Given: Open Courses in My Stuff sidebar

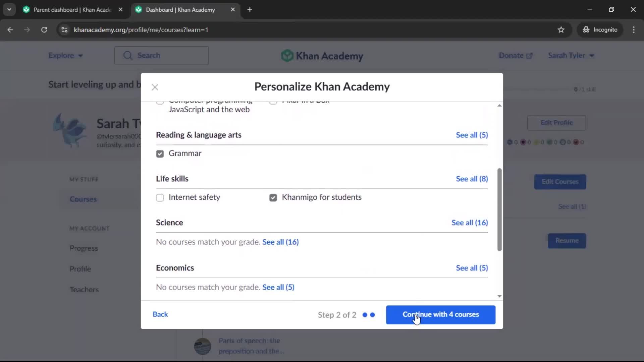Looking at the screenshot, I should [x=83, y=199].
